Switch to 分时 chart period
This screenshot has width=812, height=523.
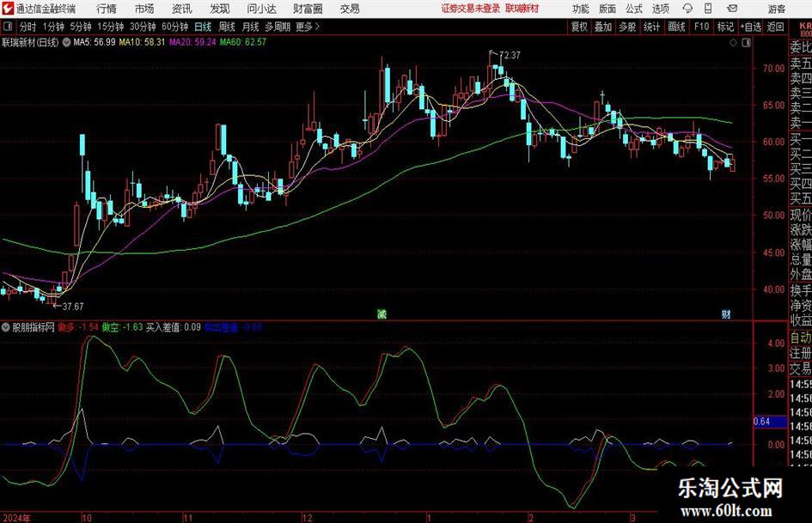pos(28,27)
